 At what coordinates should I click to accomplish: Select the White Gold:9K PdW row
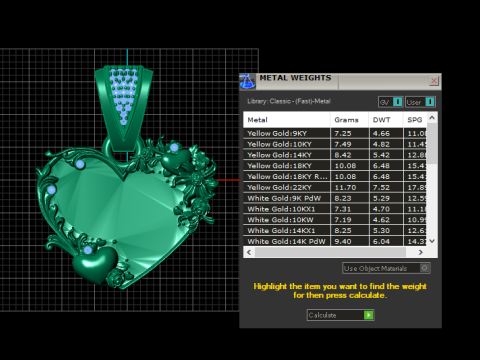[335, 198]
